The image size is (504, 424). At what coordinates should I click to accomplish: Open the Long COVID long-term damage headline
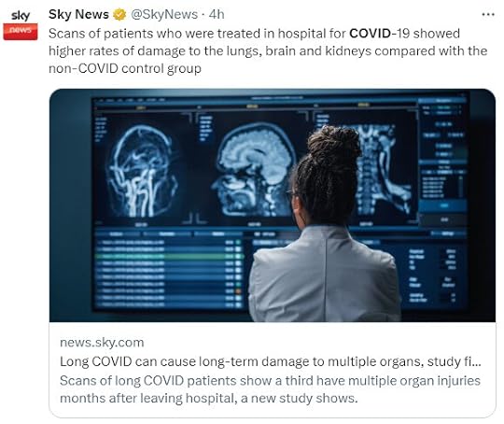[271, 361]
